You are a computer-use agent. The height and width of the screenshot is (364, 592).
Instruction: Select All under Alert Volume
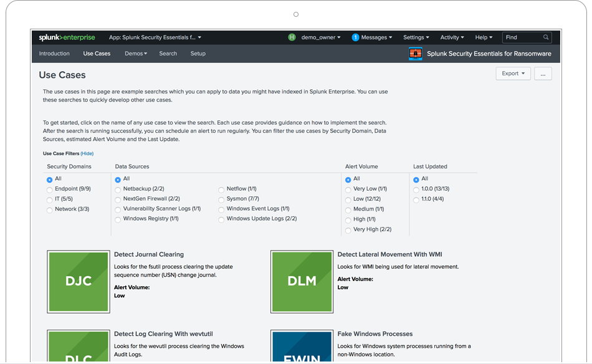point(348,180)
